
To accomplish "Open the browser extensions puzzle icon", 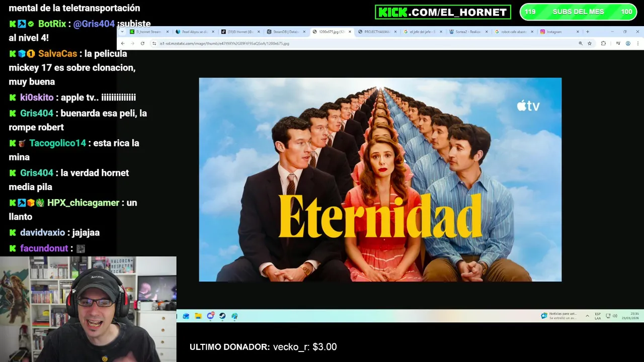I will (x=603, y=43).
